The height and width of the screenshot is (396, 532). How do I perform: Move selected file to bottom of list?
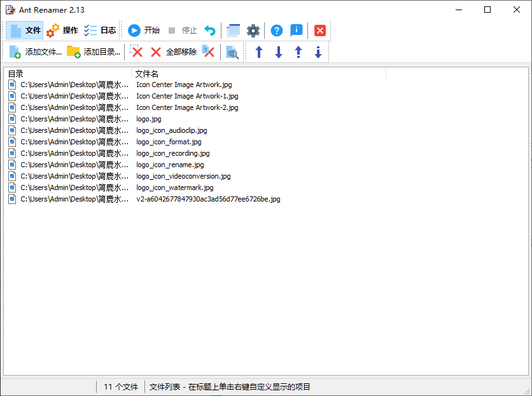[318, 51]
